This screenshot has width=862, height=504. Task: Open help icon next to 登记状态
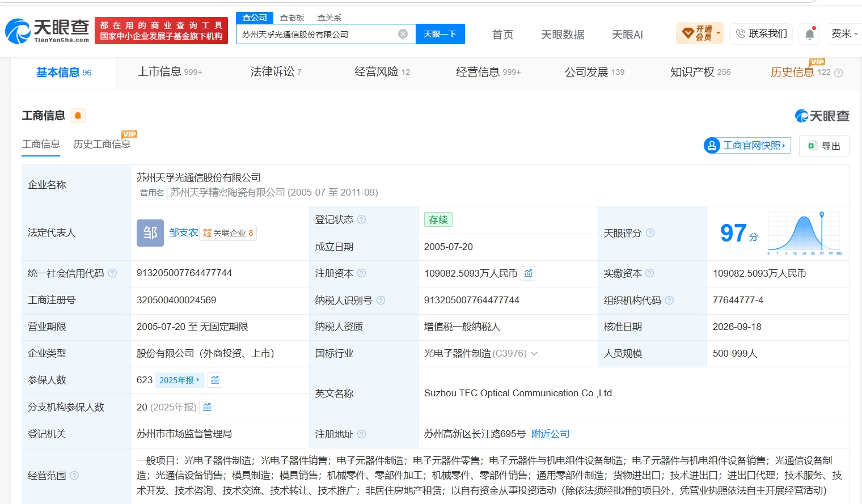[x=362, y=219]
